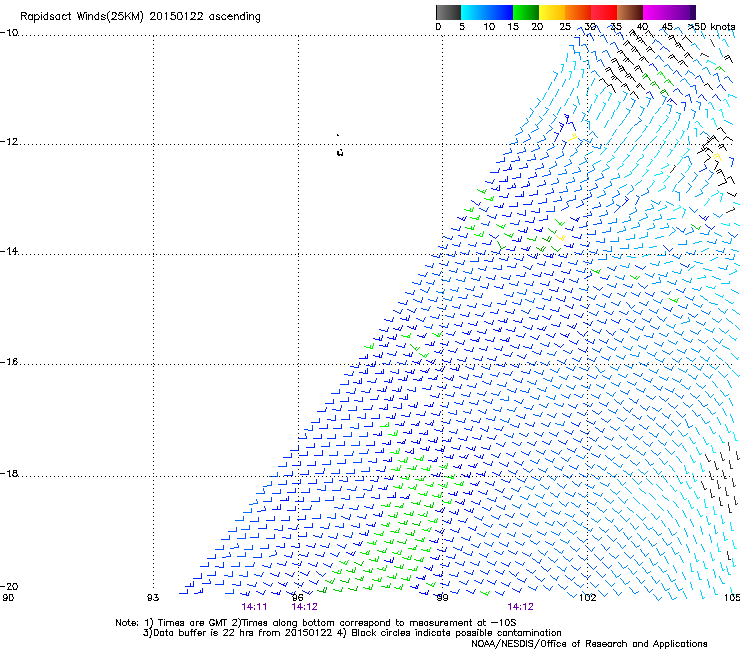Click the '14:12' time label below longitude 96
The height and width of the screenshot is (650, 740).
pyautogui.click(x=304, y=607)
